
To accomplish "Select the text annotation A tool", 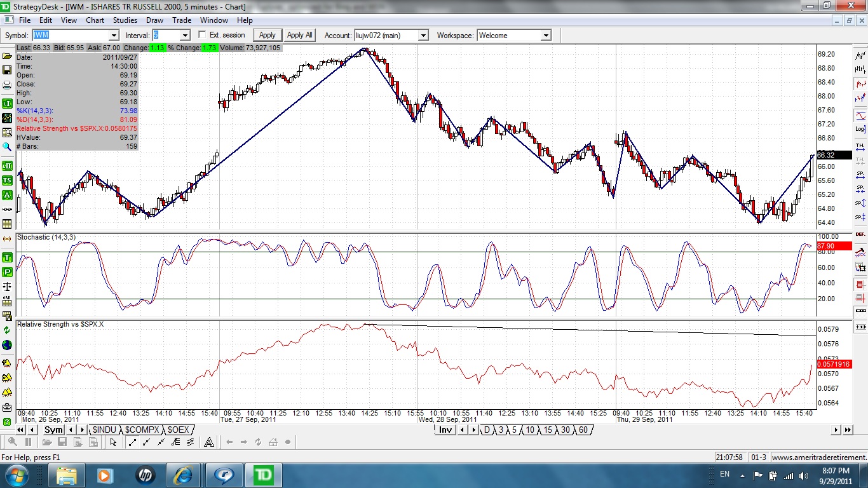I will [209, 442].
